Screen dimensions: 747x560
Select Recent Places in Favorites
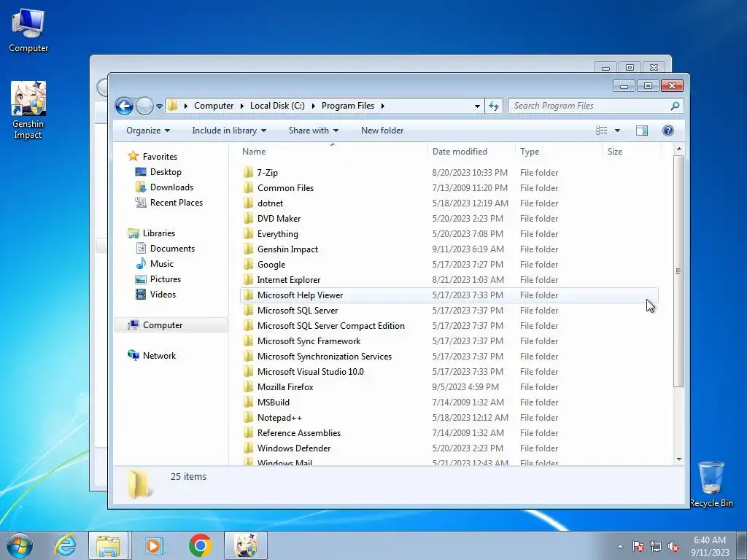pyautogui.click(x=169, y=203)
